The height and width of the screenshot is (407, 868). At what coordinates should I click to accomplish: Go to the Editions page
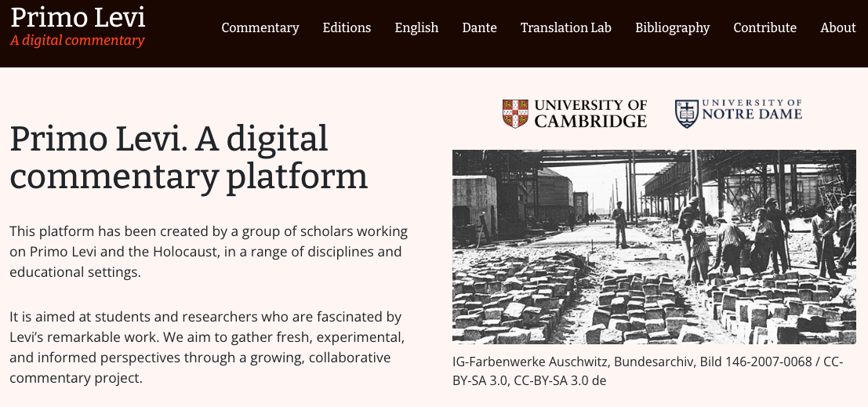click(x=347, y=27)
